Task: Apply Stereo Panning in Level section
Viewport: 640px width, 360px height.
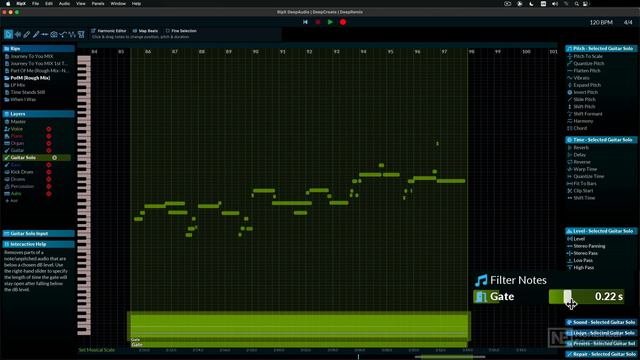Action: click(x=589, y=246)
